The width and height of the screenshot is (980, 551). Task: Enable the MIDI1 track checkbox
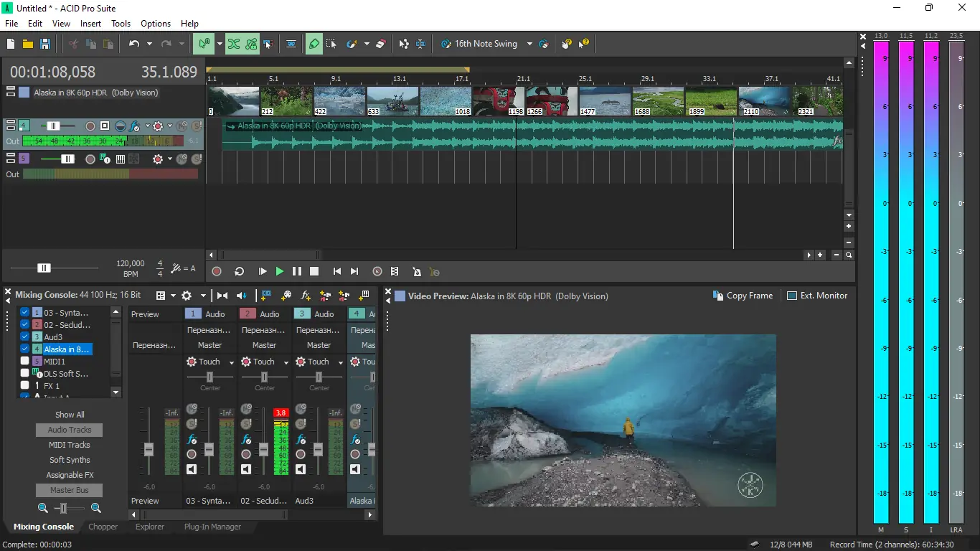[25, 362]
